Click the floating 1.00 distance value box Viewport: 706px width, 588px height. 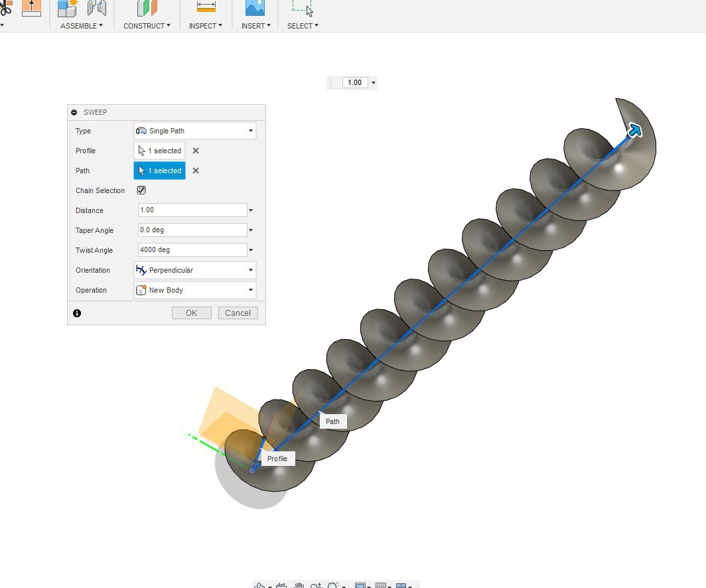click(355, 82)
